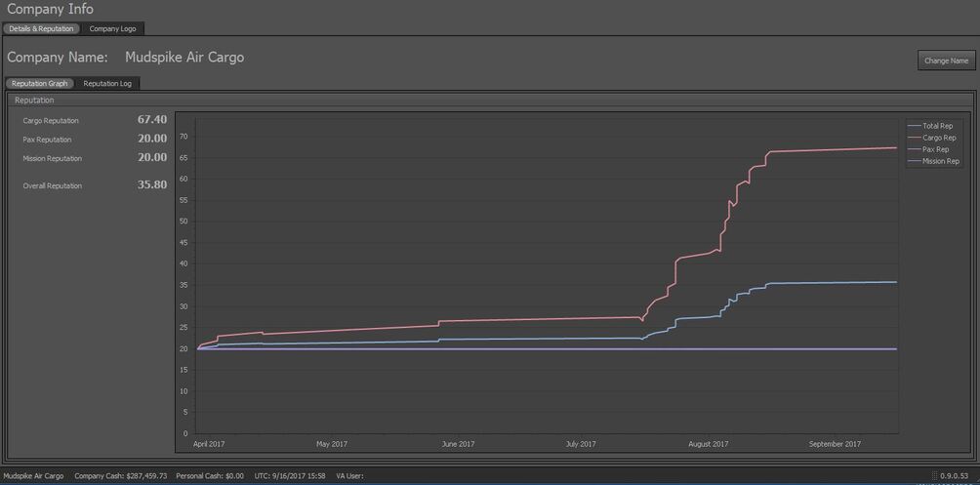Click the Mudspike Air Cargo company name text

coord(184,58)
